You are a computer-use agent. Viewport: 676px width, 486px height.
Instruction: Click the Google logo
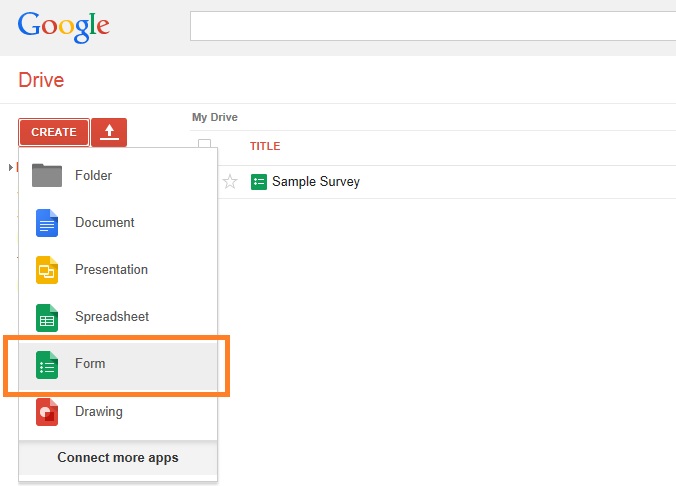coord(63,27)
